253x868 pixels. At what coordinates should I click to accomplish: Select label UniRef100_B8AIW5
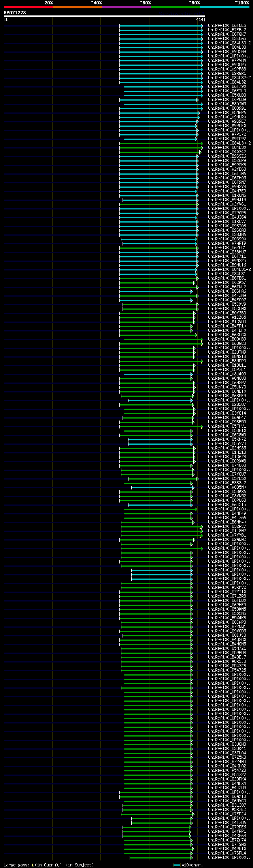tap(227, 104)
